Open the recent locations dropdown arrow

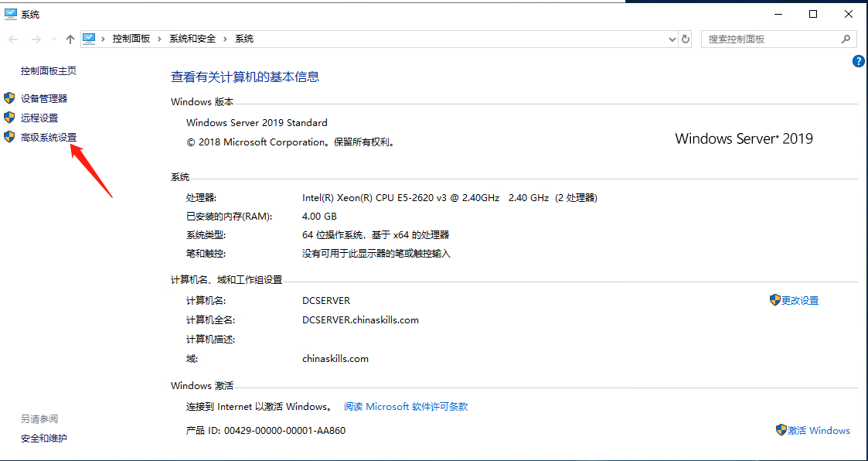[x=53, y=39]
